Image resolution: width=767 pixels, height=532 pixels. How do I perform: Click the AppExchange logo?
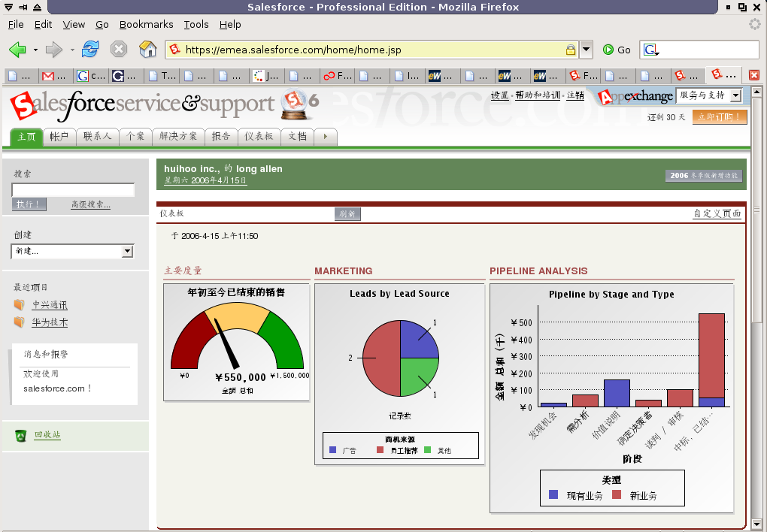point(635,96)
